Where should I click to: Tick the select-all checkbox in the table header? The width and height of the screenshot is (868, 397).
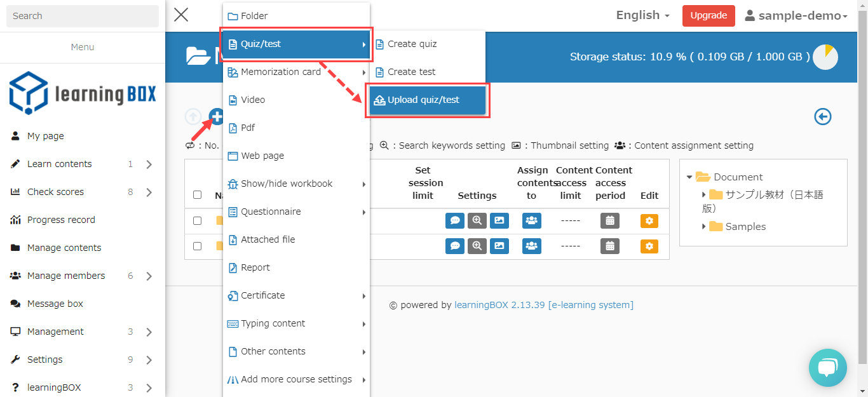(x=197, y=195)
